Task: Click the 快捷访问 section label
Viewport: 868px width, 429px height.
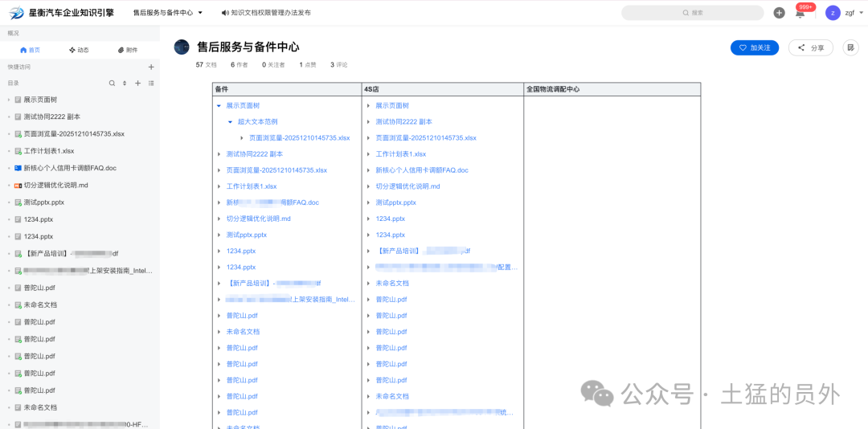Action: [x=19, y=67]
